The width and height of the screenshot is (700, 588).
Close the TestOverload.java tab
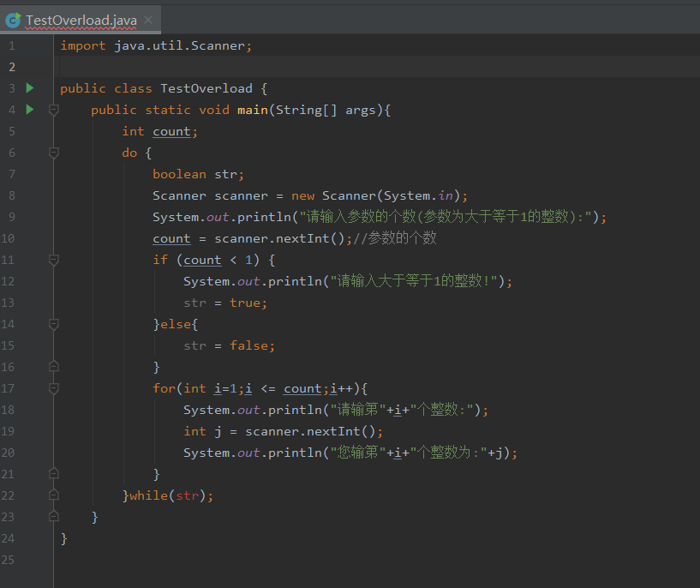click(x=149, y=20)
